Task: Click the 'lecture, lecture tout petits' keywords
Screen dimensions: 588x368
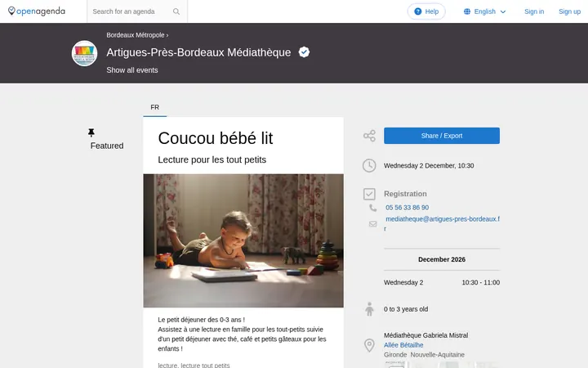Action: coord(194,365)
